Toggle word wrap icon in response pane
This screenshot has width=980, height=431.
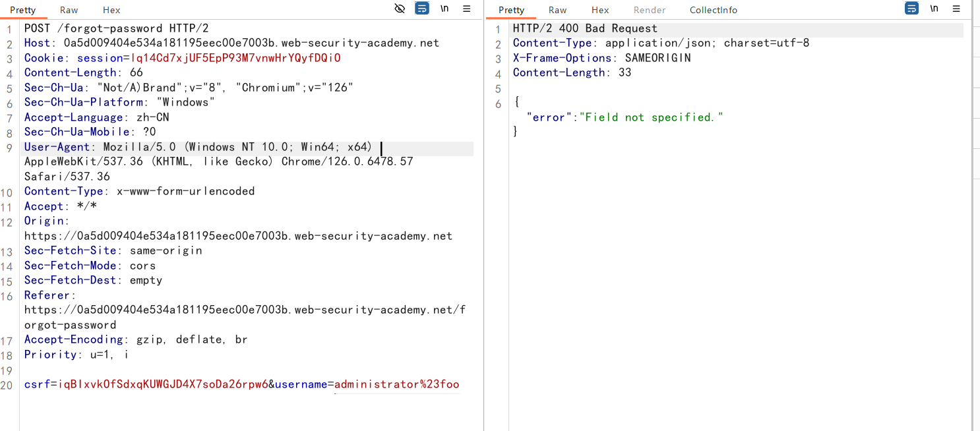tap(912, 9)
